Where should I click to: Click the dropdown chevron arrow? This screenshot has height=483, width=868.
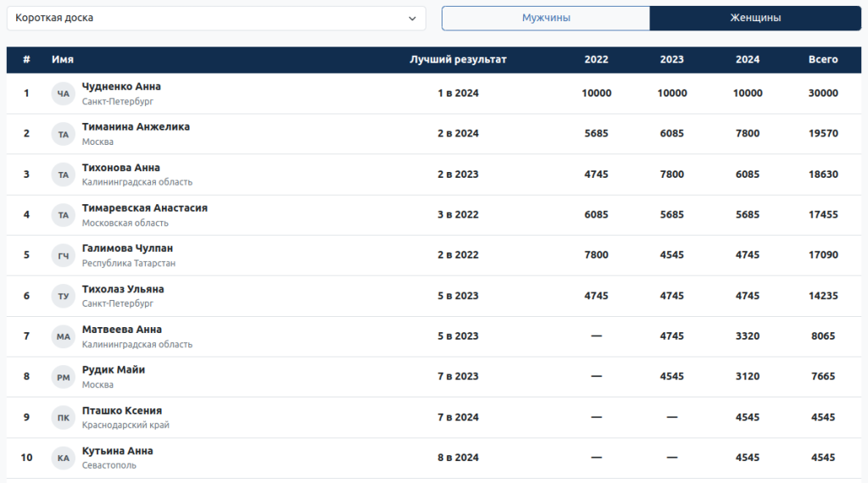tap(412, 18)
